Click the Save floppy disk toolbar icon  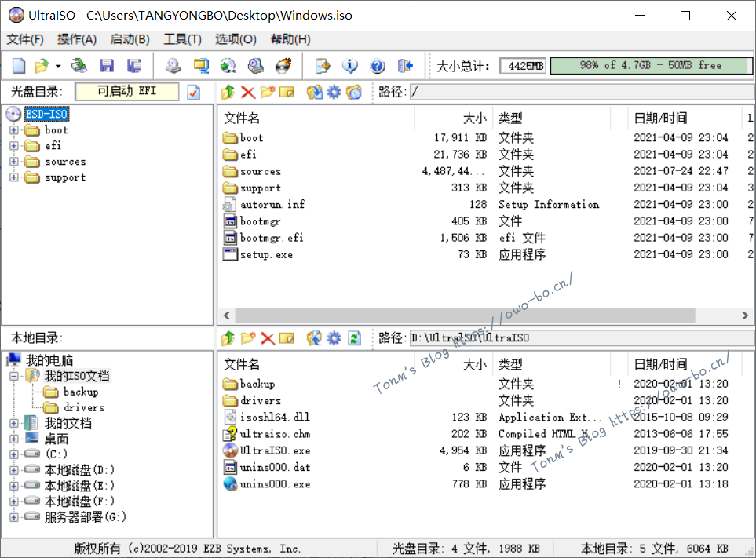point(106,66)
